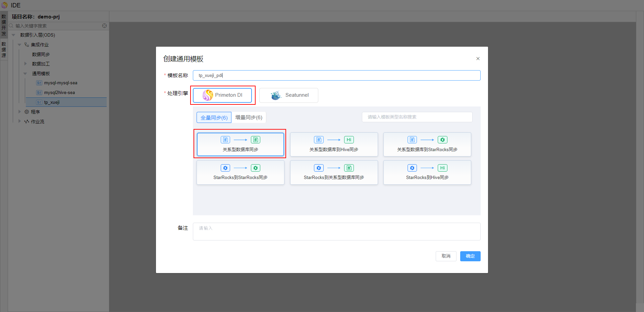Select the 程序 tree label
Viewport: 644px width, 312px height.
35,112
